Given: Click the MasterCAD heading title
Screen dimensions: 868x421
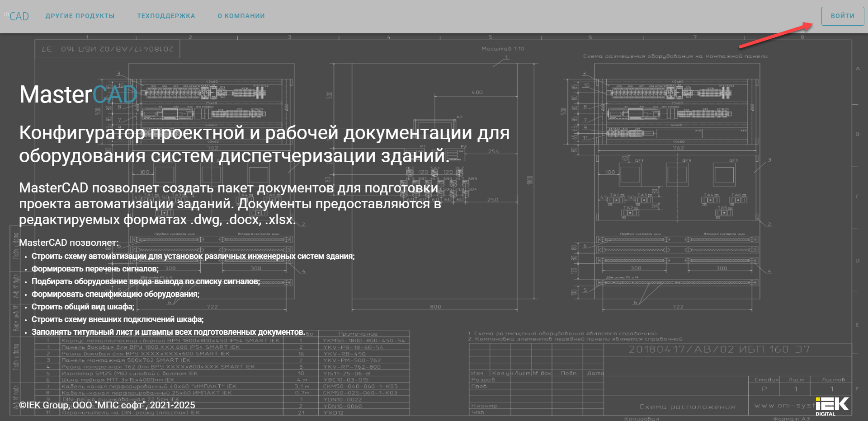Looking at the screenshot, I should (x=78, y=94).
